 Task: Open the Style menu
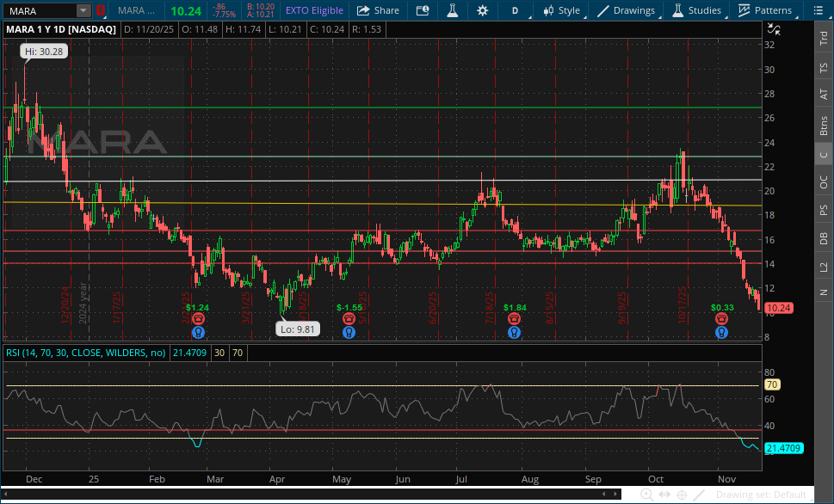pyautogui.click(x=561, y=10)
